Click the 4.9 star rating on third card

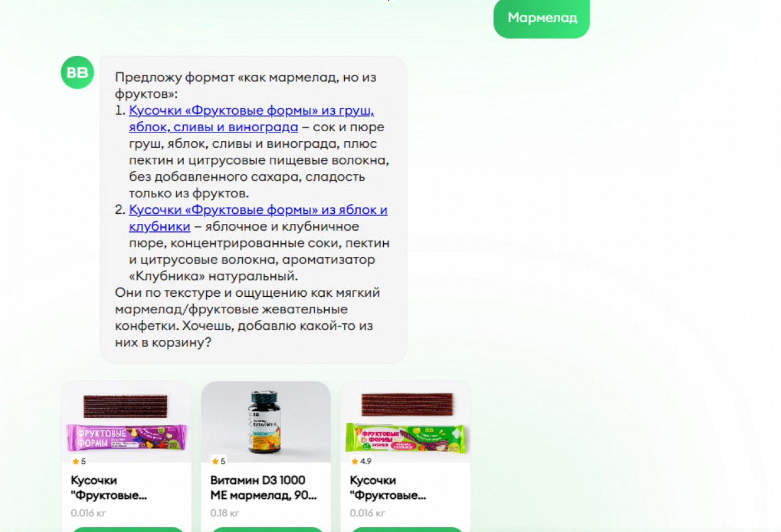click(361, 461)
